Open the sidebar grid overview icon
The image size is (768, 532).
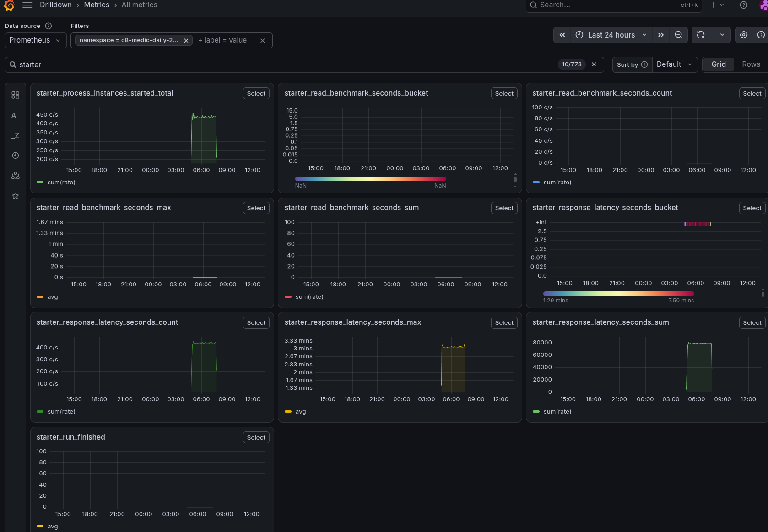pos(16,95)
